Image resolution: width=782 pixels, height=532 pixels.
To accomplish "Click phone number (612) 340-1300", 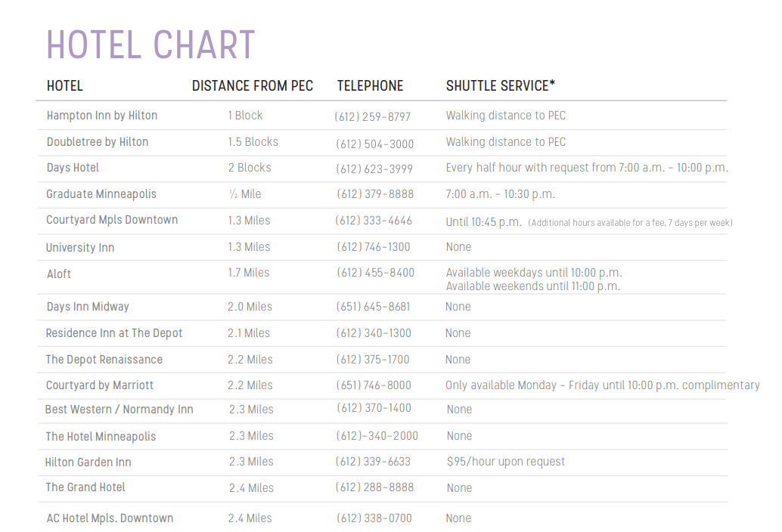I will pos(374,333).
